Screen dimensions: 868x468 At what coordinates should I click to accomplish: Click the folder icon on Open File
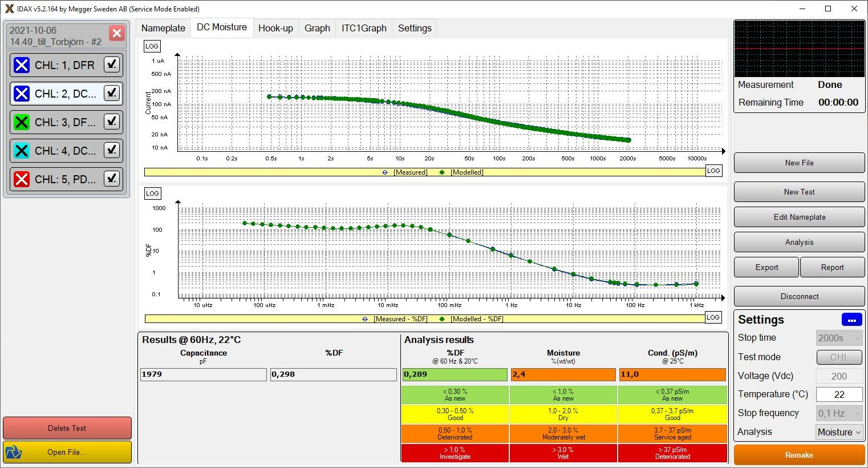(x=14, y=452)
